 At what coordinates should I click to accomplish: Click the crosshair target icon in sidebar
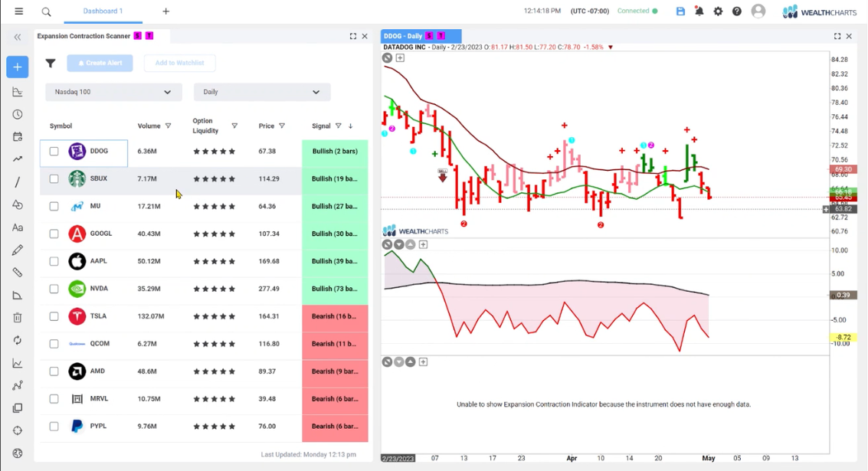[18, 430]
